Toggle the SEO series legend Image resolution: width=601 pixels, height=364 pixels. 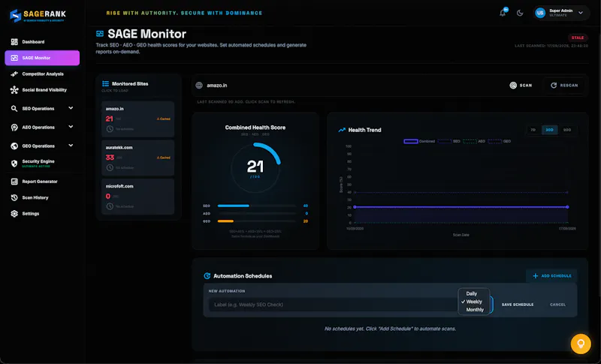448,141
